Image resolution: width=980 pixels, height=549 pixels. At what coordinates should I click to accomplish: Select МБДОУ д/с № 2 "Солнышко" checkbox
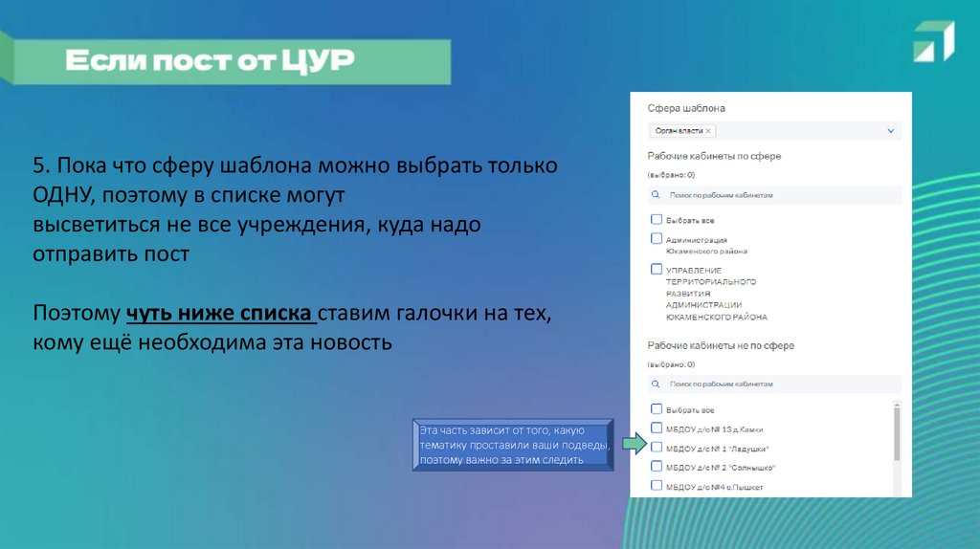657,466
